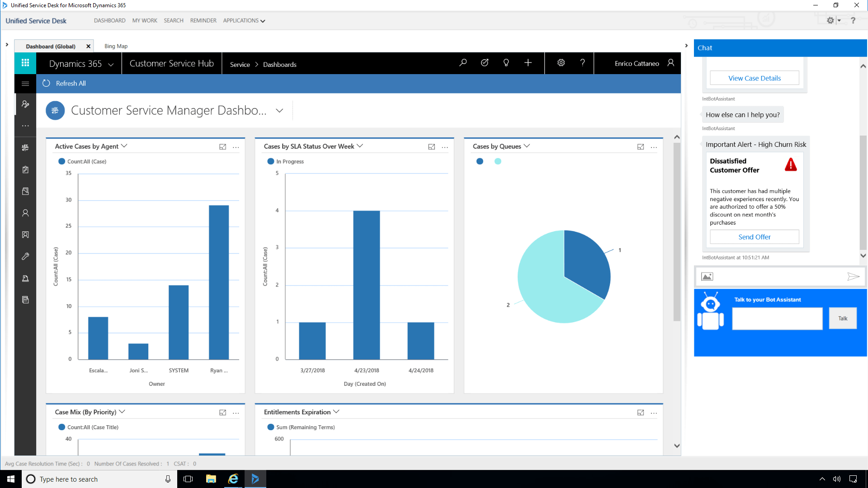Open Unified Service Desk settings gear
The image size is (868, 488).
pyautogui.click(x=830, y=20)
